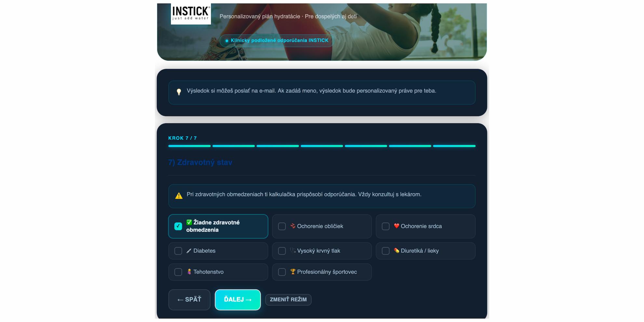Image resolution: width=644 pixels, height=322 pixels.
Task: Tick the Diabetes checkbox
Action: pos(178,251)
